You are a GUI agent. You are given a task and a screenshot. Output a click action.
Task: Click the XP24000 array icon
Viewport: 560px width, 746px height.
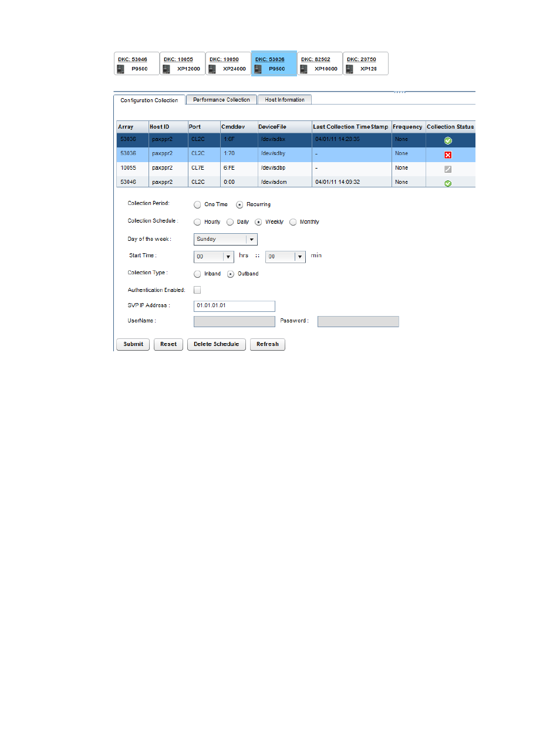(x=212, y=69)
